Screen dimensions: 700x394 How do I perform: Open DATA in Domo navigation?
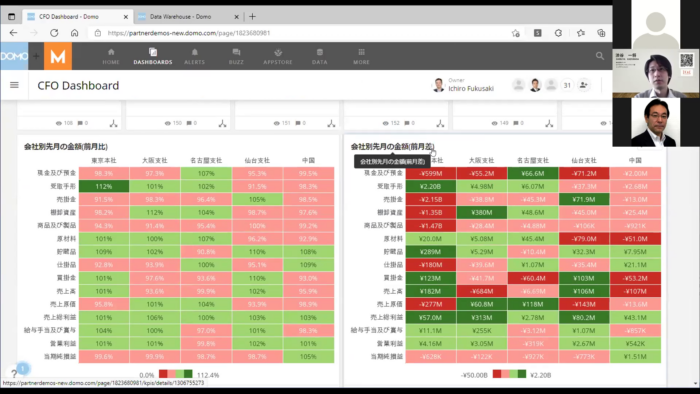320,57
